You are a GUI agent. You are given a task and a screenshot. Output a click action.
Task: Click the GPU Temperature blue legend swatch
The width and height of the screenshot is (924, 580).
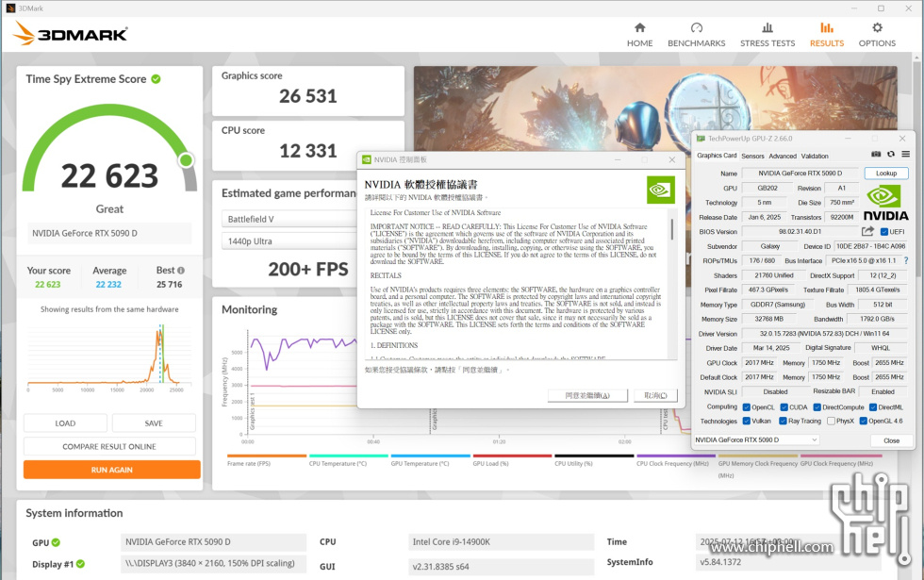pyautogui.click(x=431, y=456)
